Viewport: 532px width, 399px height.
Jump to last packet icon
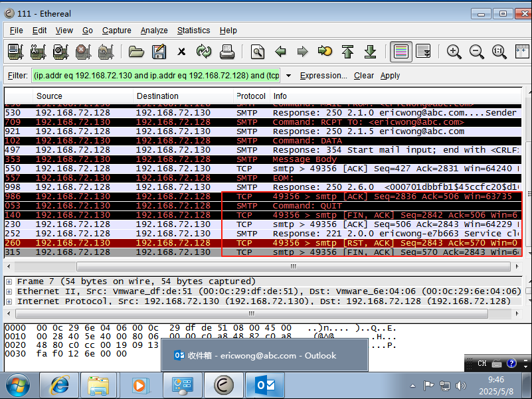click(x=370, y=52)
